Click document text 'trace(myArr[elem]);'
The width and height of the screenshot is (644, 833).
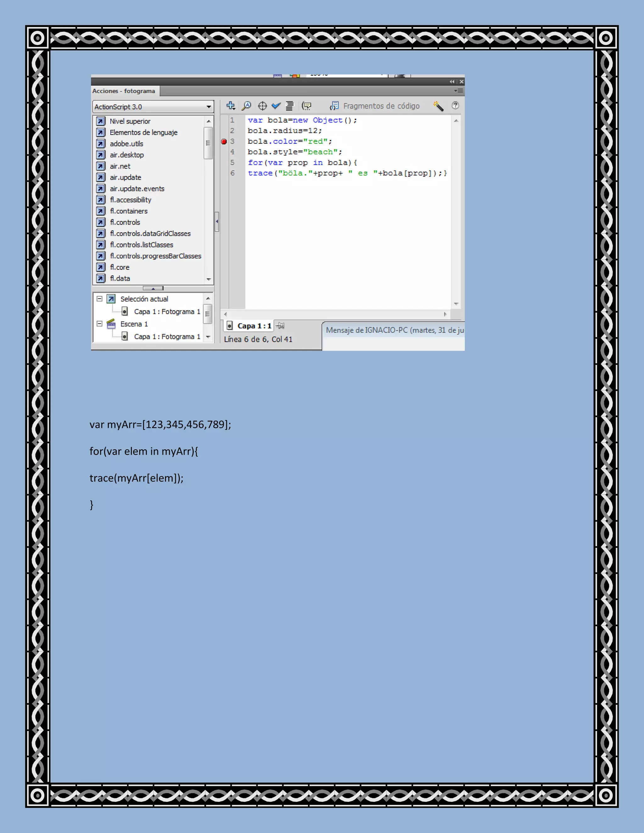136,478
